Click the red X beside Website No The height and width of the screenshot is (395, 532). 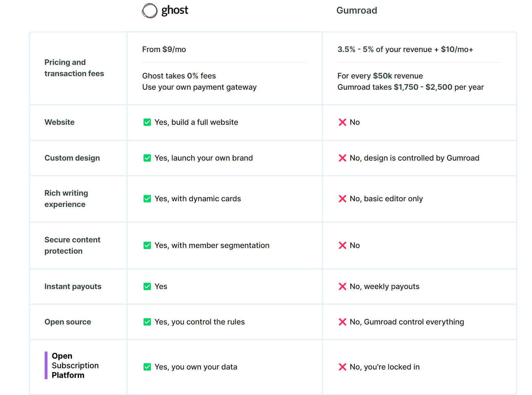pos(342,122)
